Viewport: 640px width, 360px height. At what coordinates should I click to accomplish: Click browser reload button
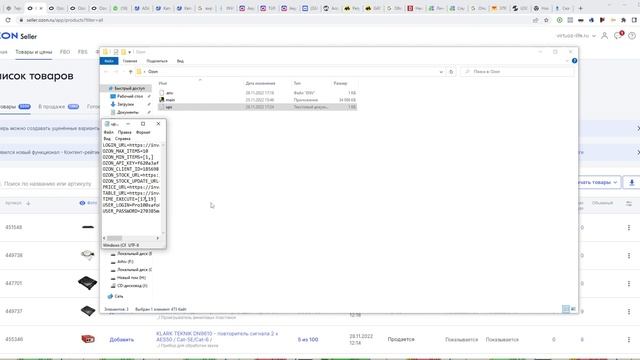coord(8,20)
